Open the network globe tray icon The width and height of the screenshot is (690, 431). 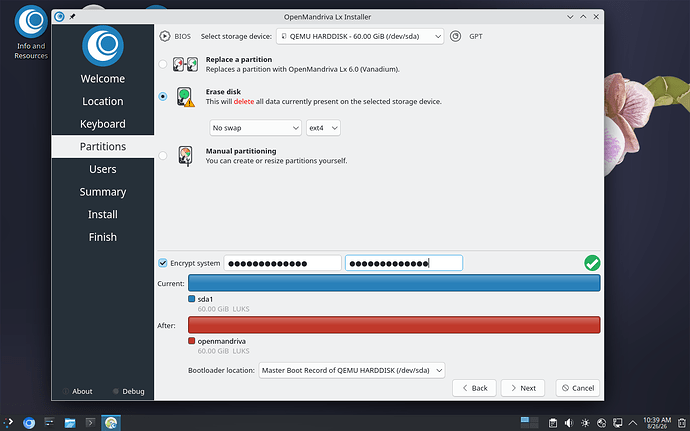(602, 423)
